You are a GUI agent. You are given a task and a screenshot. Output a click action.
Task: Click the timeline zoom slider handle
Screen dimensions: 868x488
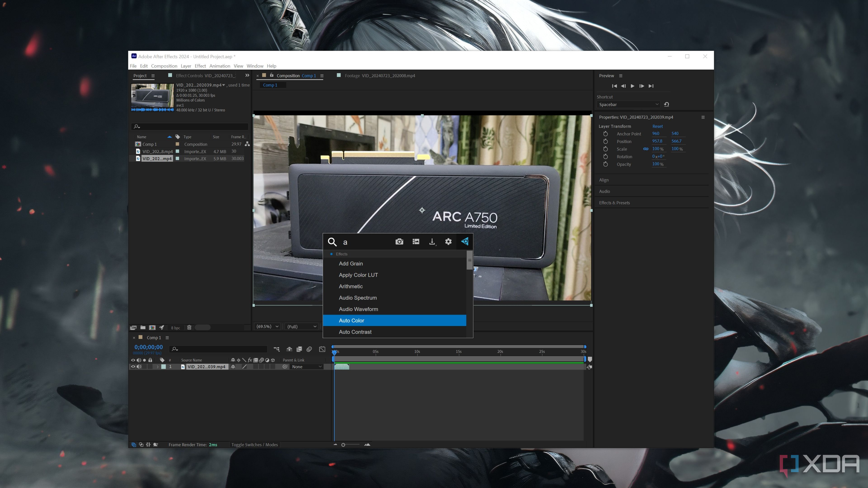coord(343,445)
